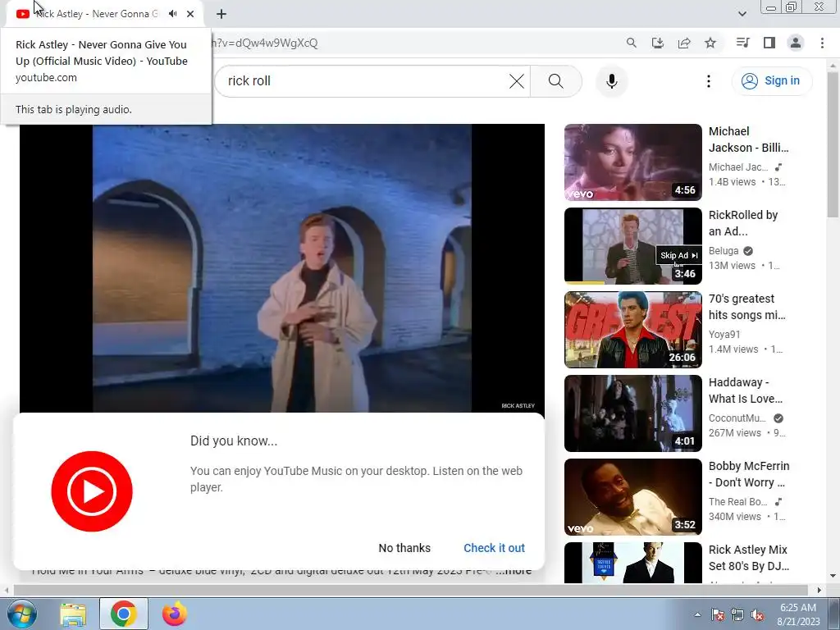This screenshot has height=630, width=840.
Task: Open Action Center flag tray icon
Action: pos(718,614)
